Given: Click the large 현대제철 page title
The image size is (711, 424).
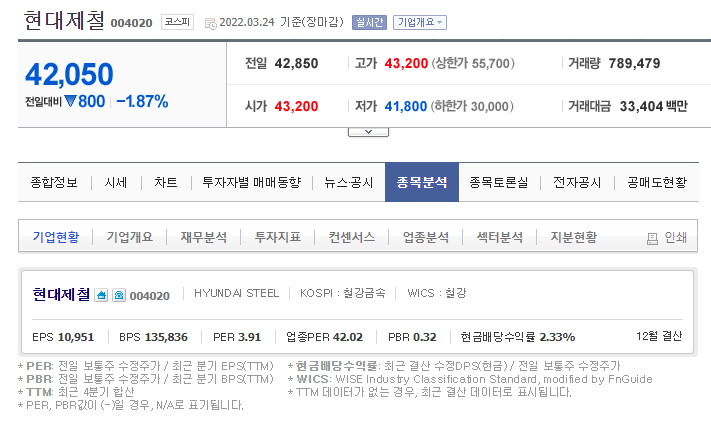Looking at the screenshot, I should [x=64, y=20].
